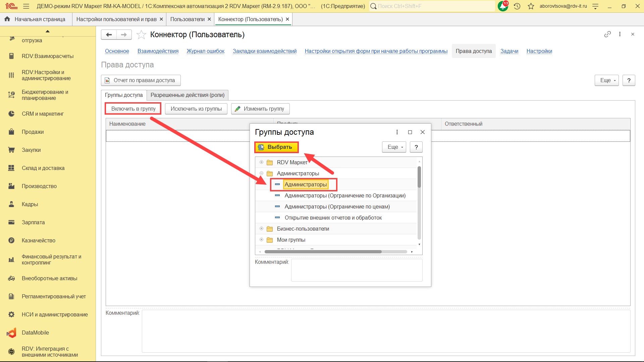Click the dialog's horizontal scrollbar
644x362 pixels.
pos(323,251)
